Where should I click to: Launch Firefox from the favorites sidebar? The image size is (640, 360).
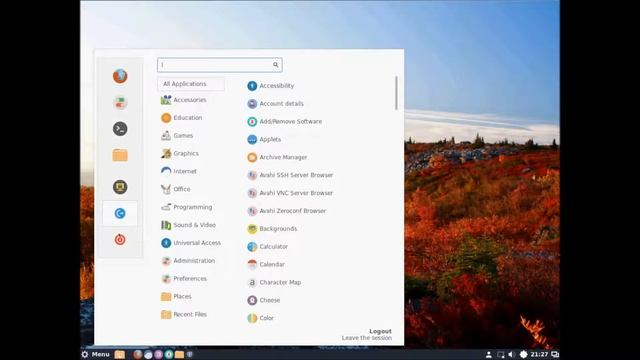pyautogui.click(x=120, y=76)
